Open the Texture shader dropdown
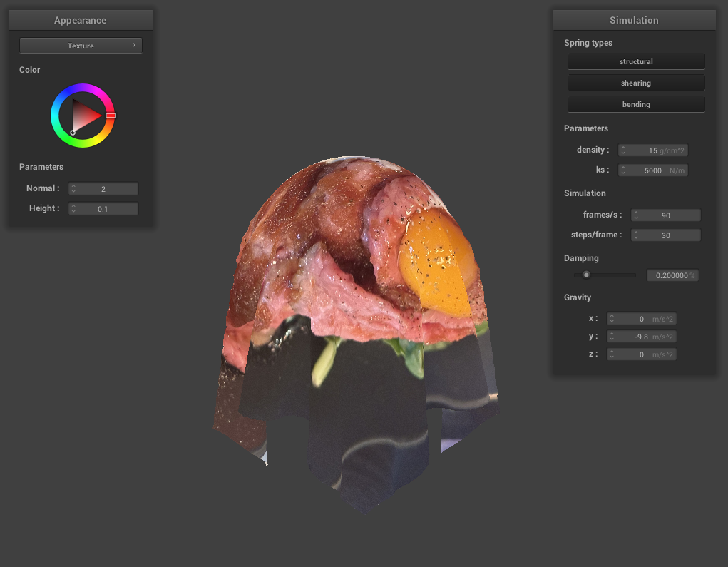This screenshot has height=567, width=728. pos(81,46)
